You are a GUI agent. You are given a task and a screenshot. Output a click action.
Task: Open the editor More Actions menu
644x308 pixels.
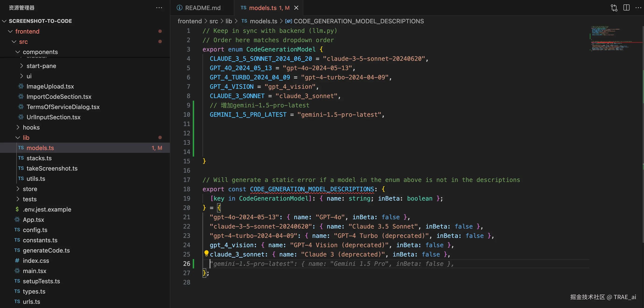638,8
